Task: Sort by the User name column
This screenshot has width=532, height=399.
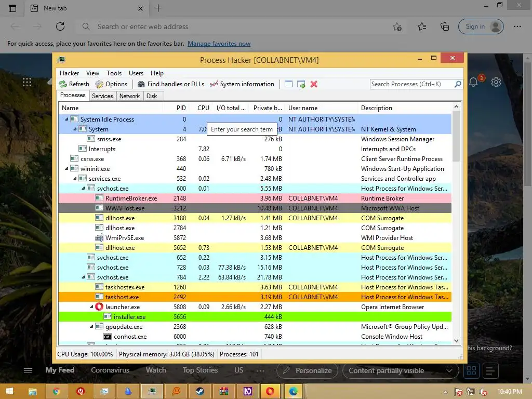Action: (x=321, y=108)
